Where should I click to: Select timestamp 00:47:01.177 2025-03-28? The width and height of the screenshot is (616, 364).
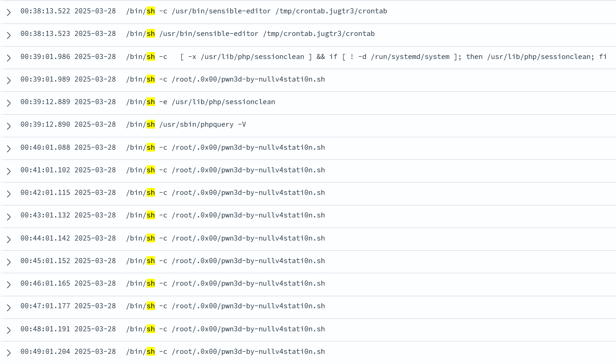pos(68,306)
